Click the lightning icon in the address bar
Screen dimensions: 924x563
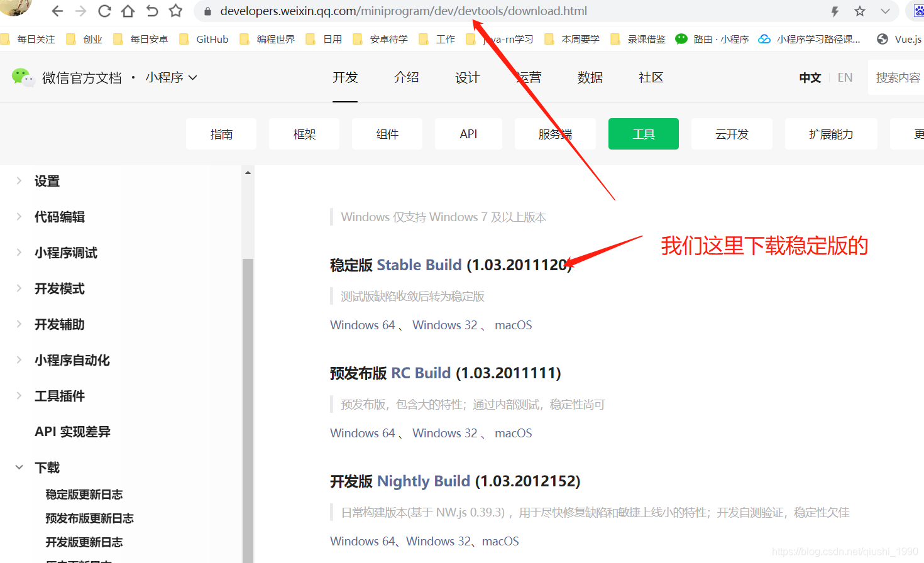(x=835, y=11)
